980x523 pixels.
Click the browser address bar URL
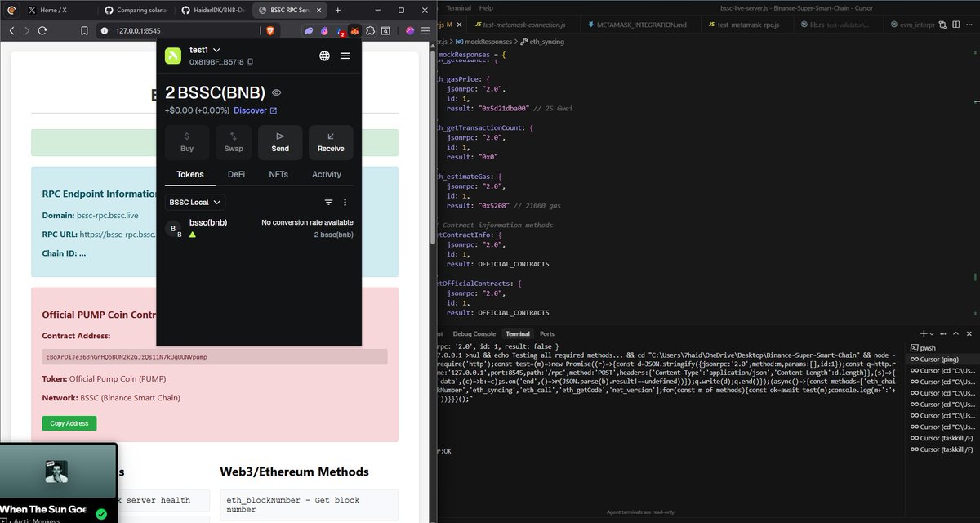pos(138,30)
